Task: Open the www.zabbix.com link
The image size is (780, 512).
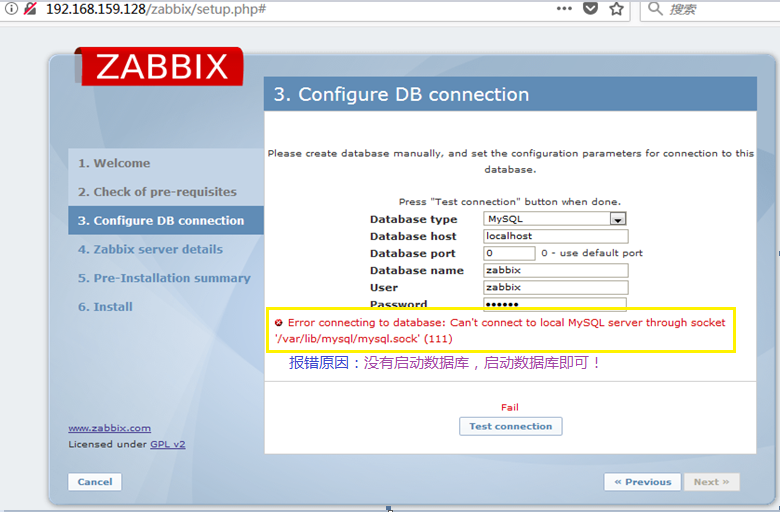Action: [x=109, y=428]
